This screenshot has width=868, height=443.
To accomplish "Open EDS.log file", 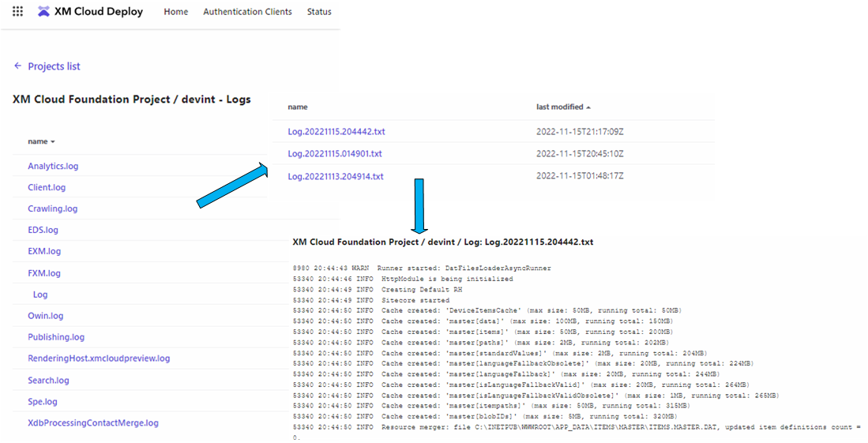I will tap(43, 230).
